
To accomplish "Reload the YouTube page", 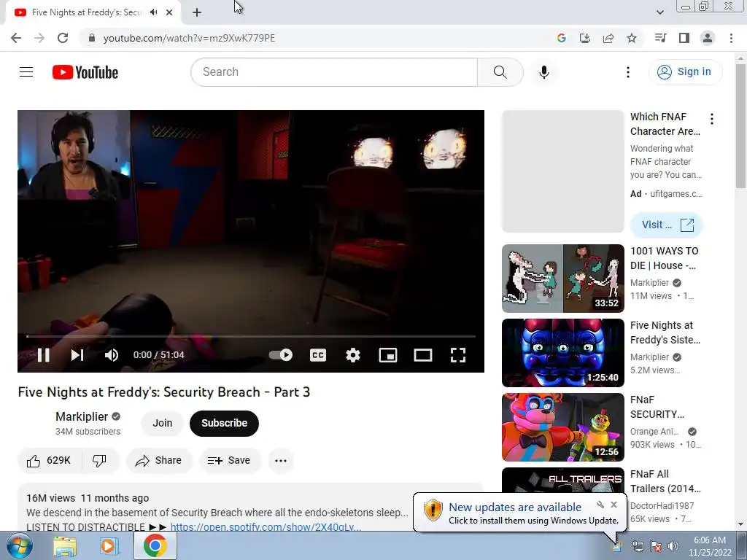I will tap(63, 38).
